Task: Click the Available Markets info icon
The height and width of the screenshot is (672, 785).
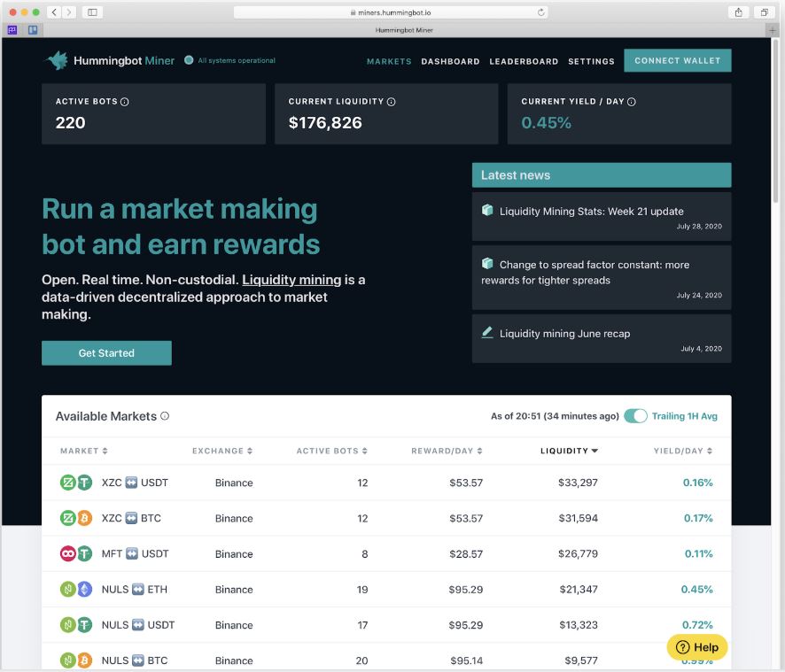Action: [x=165, y=416]
